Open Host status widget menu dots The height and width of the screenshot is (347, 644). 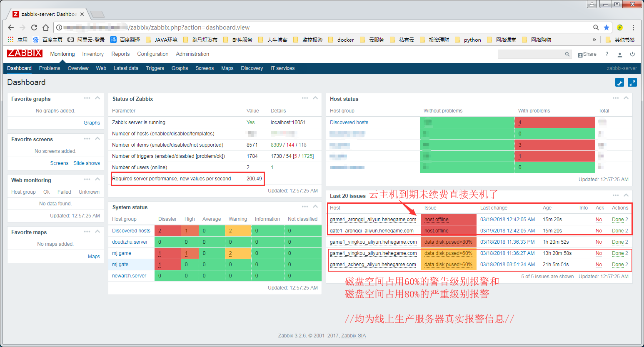[616, 98]
